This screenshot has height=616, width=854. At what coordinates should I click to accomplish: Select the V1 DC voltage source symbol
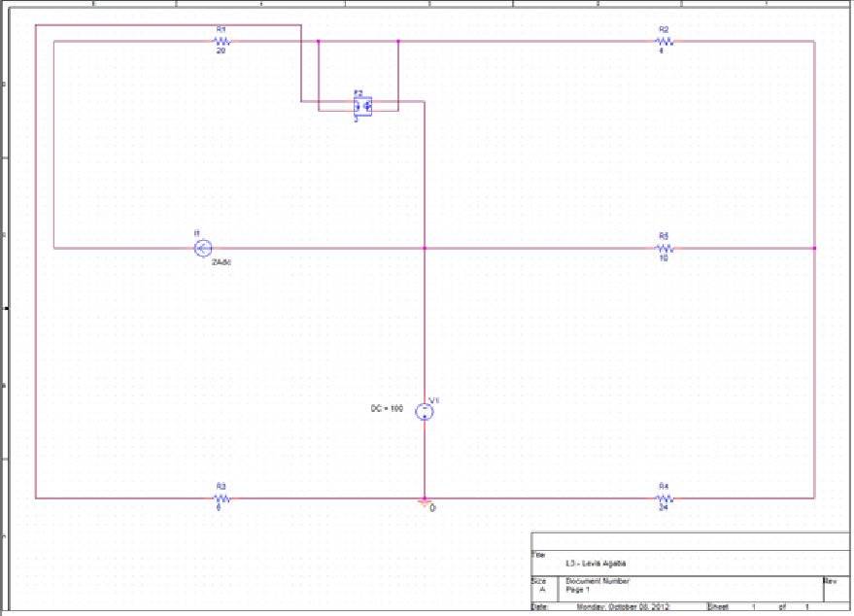[424, 412]
